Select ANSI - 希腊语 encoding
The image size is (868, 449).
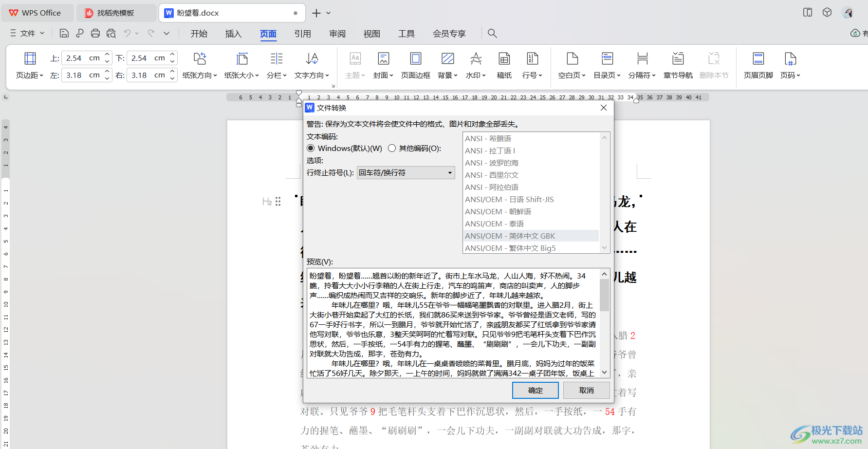tap(531, 139)
